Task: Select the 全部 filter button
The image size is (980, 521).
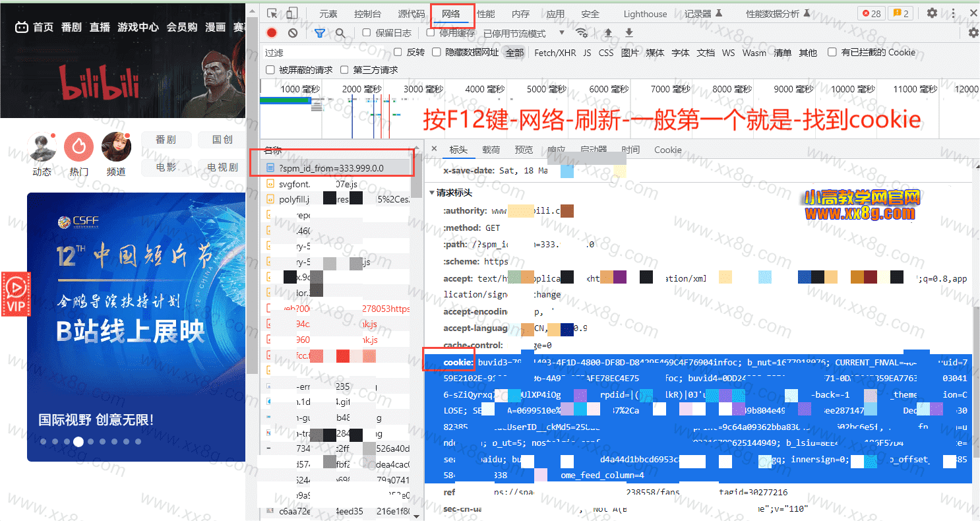Action: 514,53
